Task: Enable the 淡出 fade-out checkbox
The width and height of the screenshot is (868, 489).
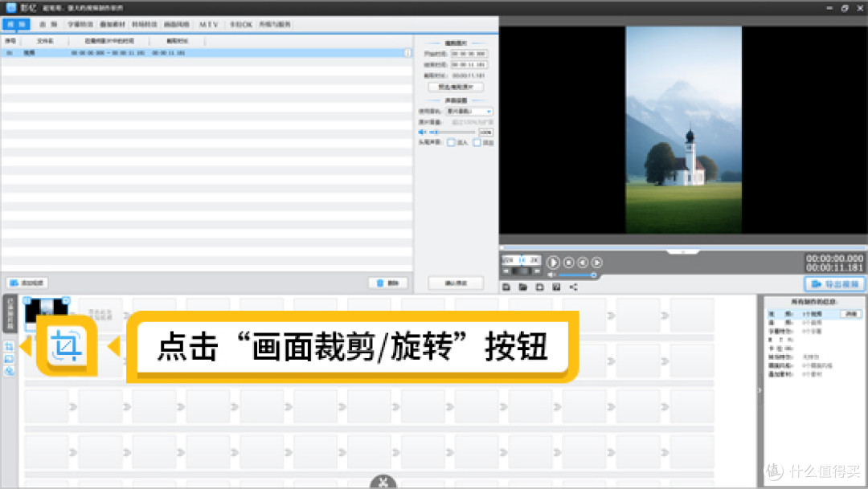Action: pyautogui.click(x=477, y=143)
